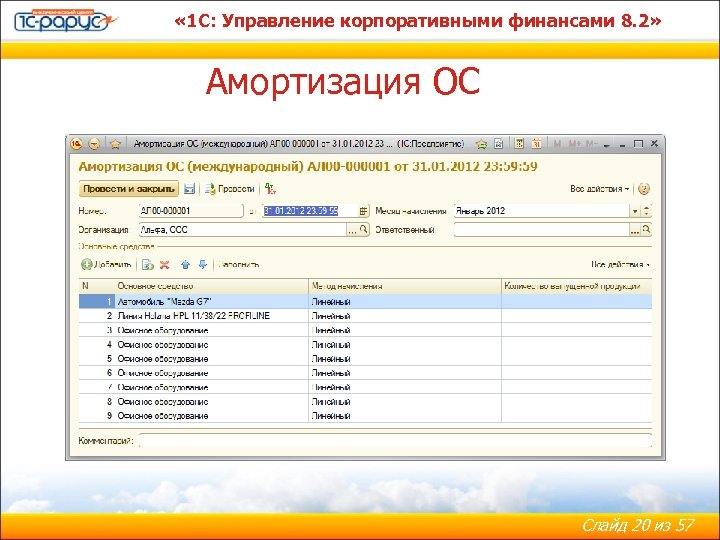
Task: Delete the row with the red X icon
Action: [164, 264]
